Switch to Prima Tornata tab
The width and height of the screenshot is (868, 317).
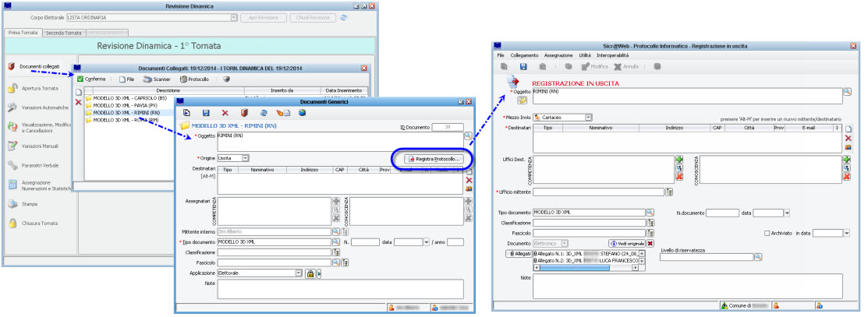click(23, 33)
